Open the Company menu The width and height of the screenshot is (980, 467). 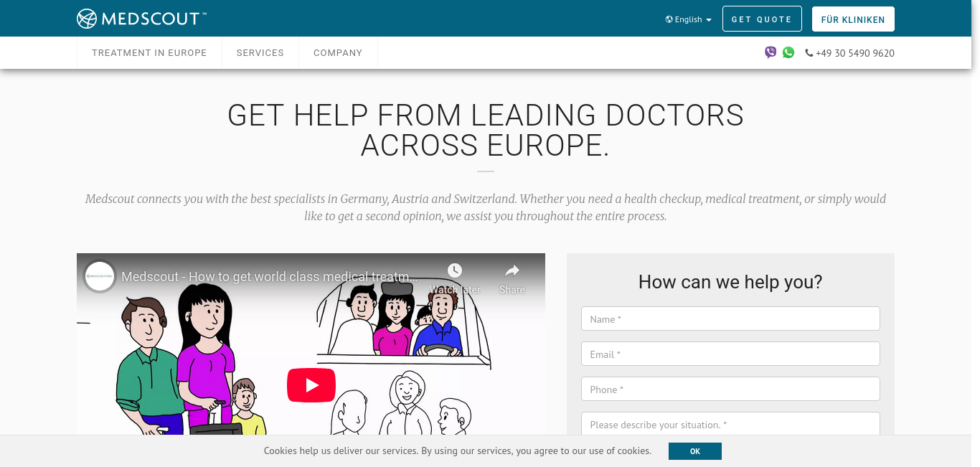pyautogui.click(x=338, y=53)
